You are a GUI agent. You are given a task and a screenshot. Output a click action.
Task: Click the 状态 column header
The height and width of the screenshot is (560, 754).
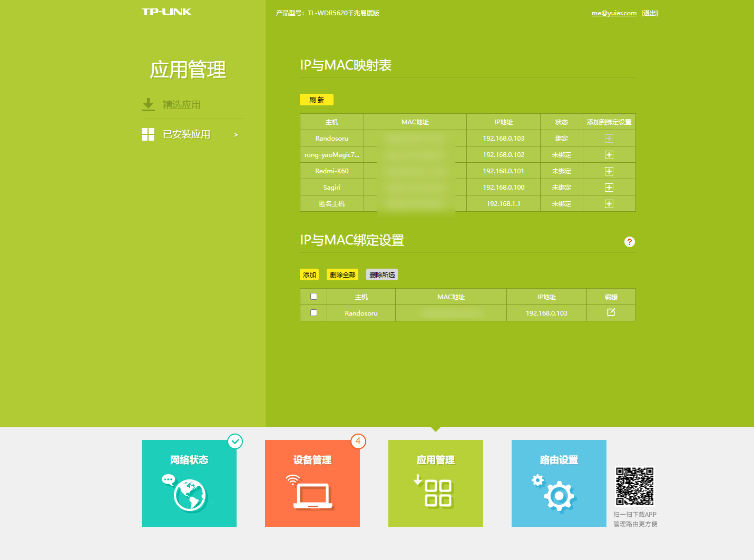[x=562, y=122]
